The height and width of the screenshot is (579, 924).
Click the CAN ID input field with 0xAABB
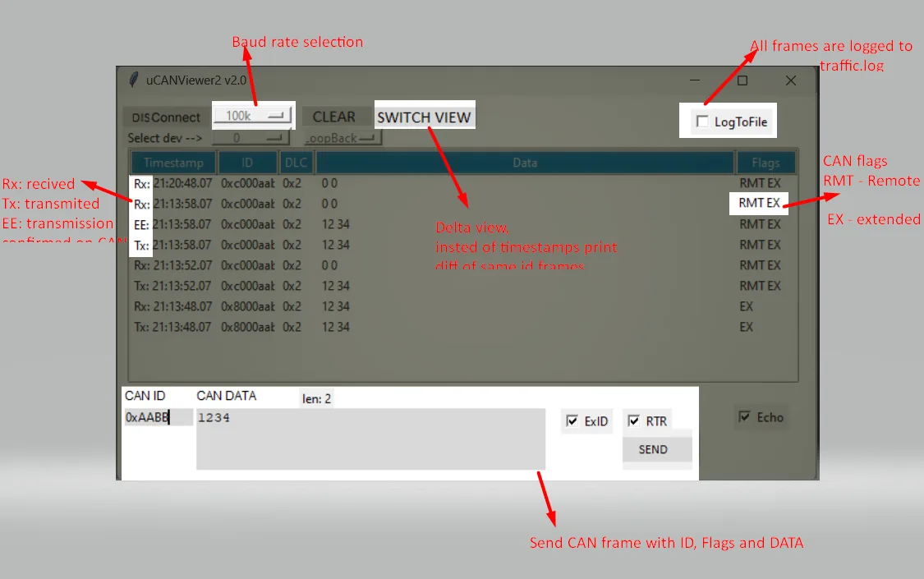pyautogui.click(x=158, y=417)
